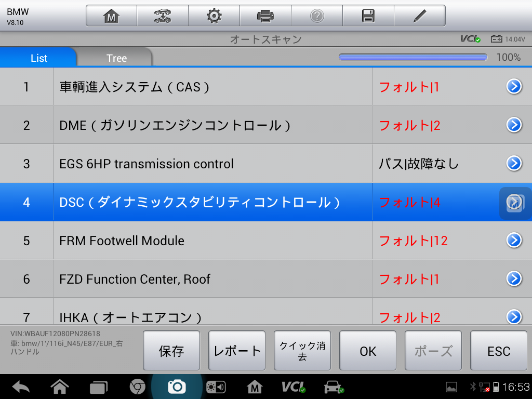
Task: Open recent apps icon in navigation bar
Action: 99,388
